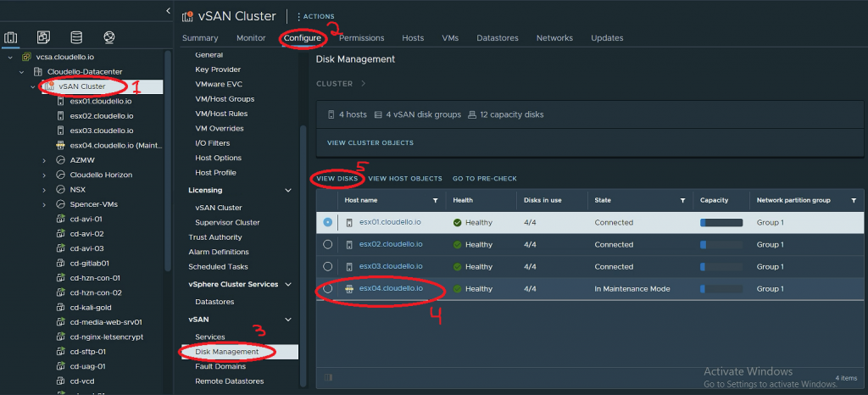Select the esx02.cloudello.io radio button
Screen dimensions: 868x395
(x=328, y=244)
